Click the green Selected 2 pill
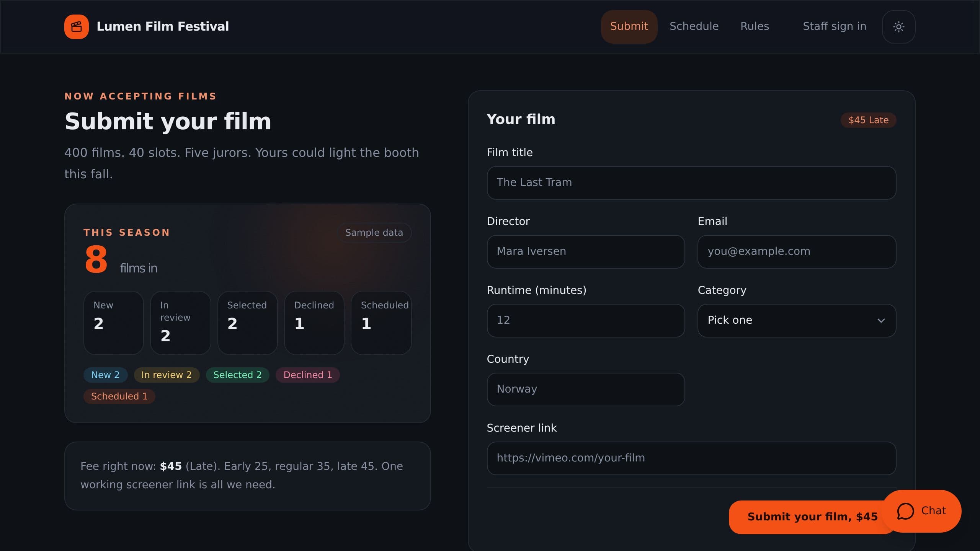 click(237, 375)
